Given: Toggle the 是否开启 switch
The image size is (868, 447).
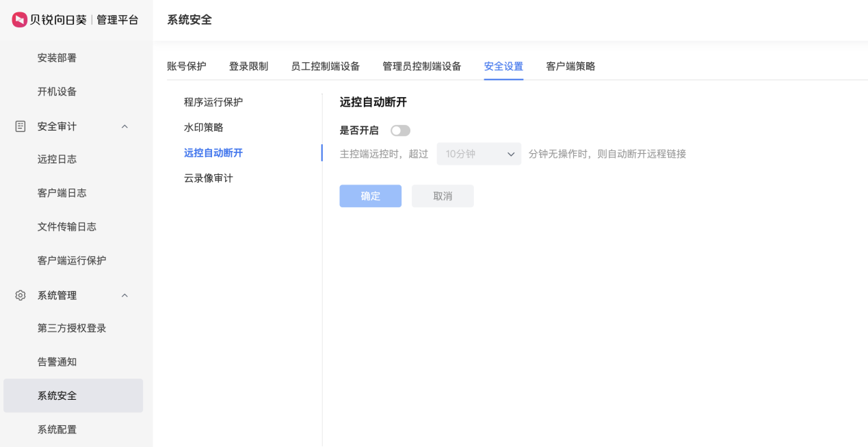Looking at the screenshot, I should (400, 131).
